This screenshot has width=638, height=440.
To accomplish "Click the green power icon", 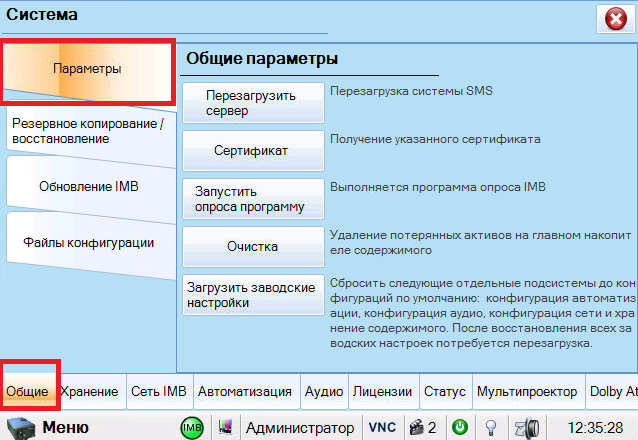I will [460, 428].
